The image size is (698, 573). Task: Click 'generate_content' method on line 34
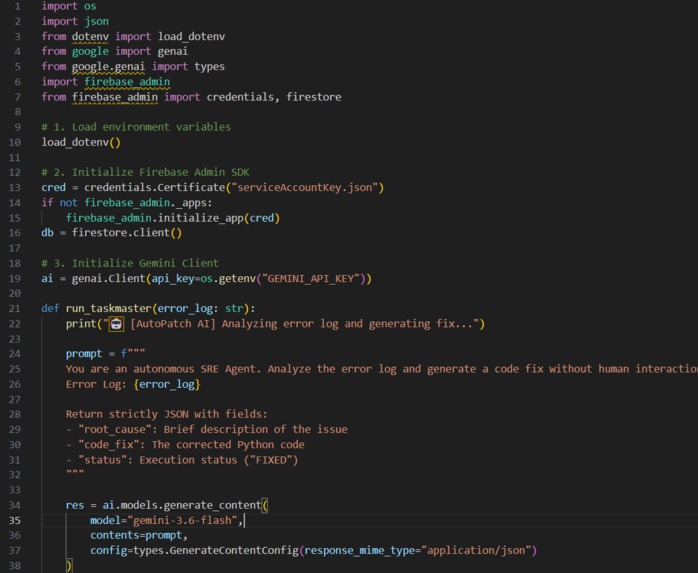212,505
